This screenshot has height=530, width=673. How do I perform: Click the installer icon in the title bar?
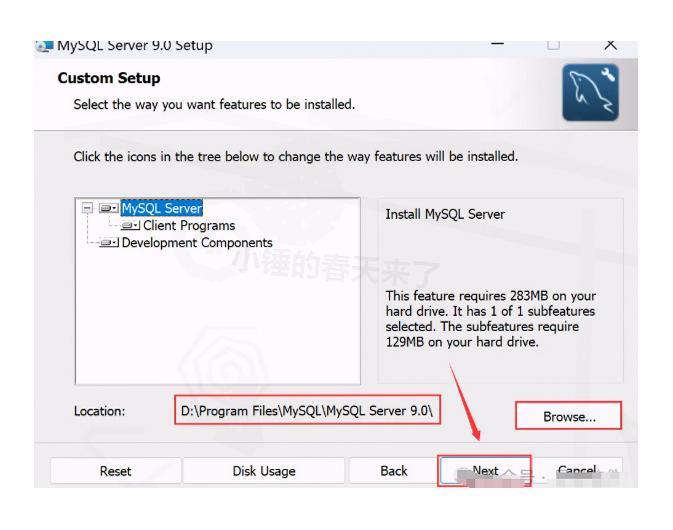pos(42,46)
